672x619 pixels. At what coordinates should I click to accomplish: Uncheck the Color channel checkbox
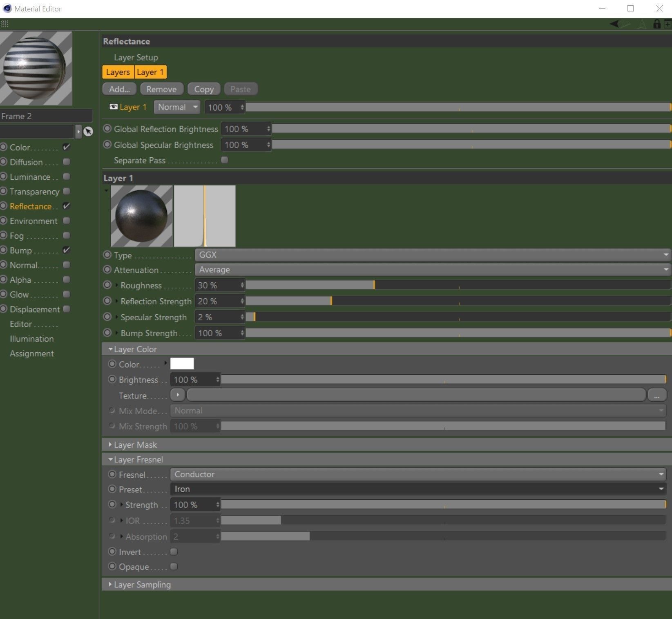click(x=67, y=147)
